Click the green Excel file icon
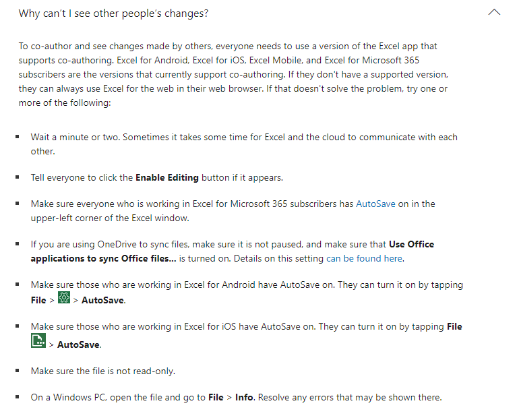The image size is (517, 420). 38,340
